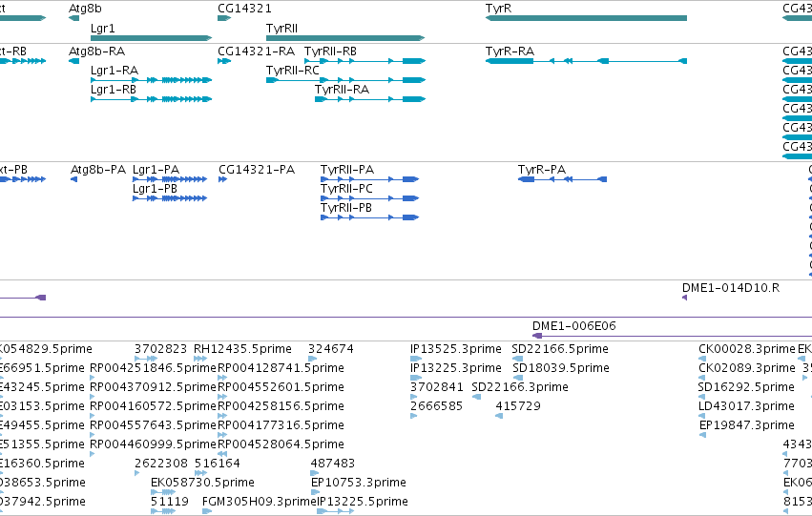The image size is (812, 516).
Task: Click the 516164 EST label
Action: [218, 464]
